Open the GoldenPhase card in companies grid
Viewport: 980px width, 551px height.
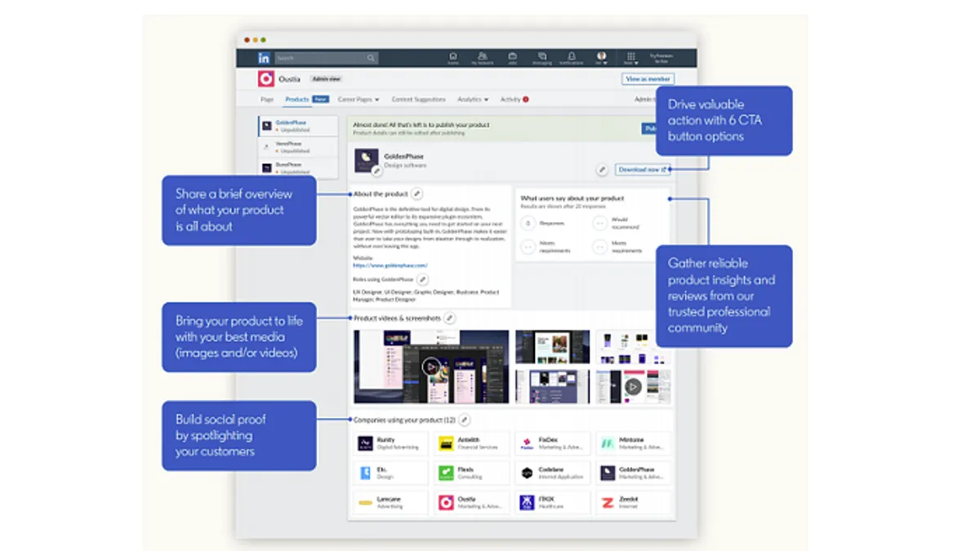633,473
